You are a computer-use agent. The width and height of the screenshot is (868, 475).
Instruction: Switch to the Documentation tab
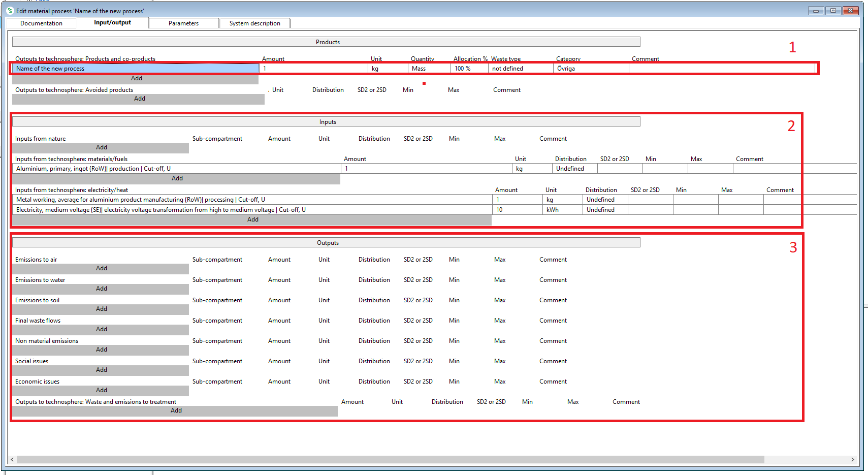tap(42, 23)
